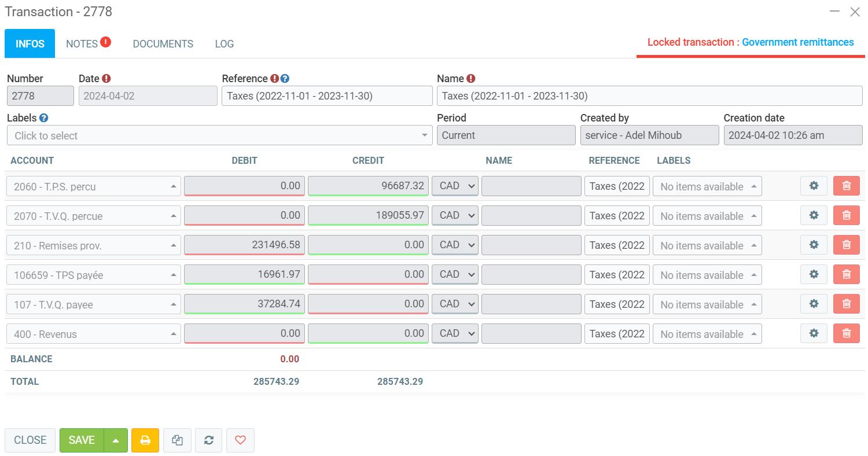Switch to the Notes tab
This screenshot has height=456, width=868.
coord(82,44)
